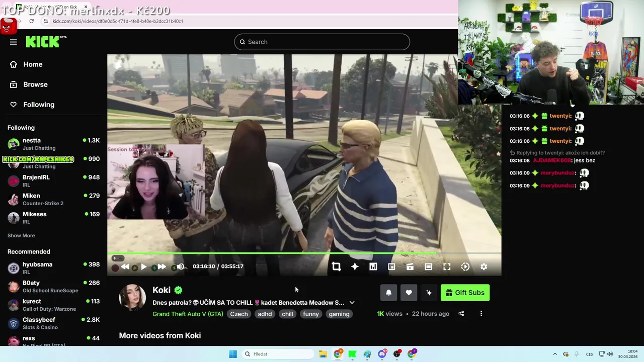Image resolution: width=644 pixels, height=362 pixels.
Task: Open the Kick hamburger menu
Action: point(13,42)
